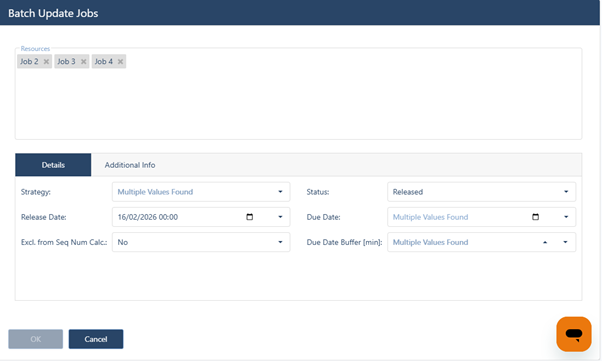Click the Batch Update Jobs title
Viewport: 602px width, 361px height.
click(53, 13)
